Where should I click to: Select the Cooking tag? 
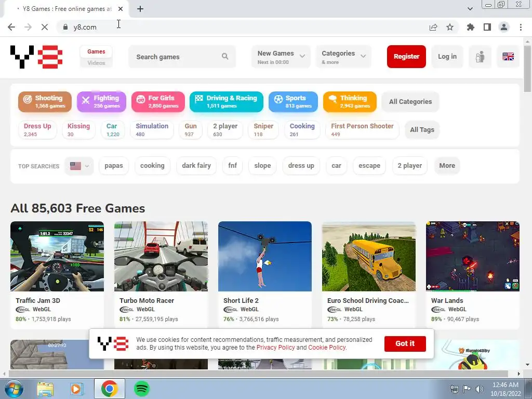[302, 129]
